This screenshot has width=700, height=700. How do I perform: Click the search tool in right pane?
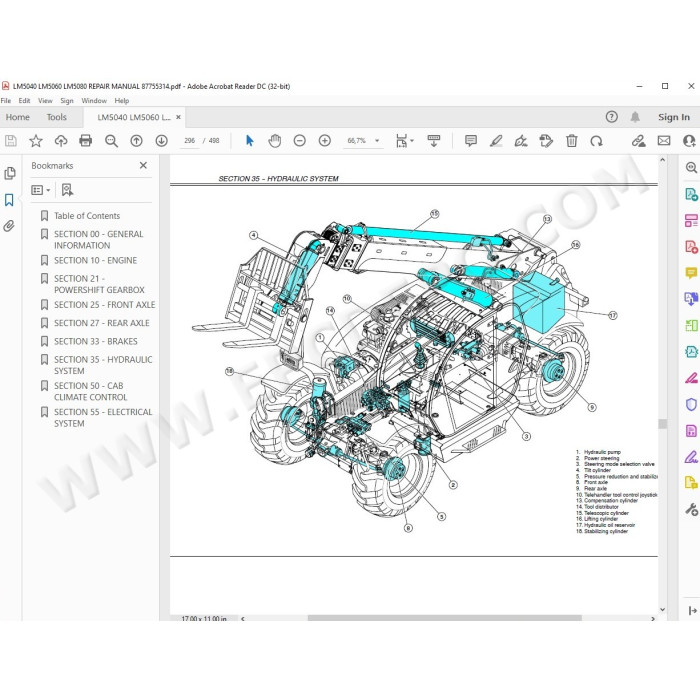point(691,168)
